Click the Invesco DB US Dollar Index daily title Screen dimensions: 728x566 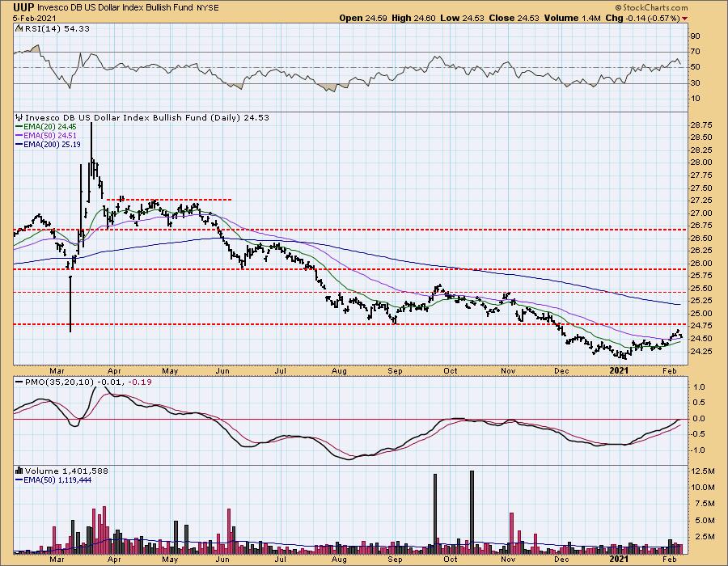tap(146, 117)
